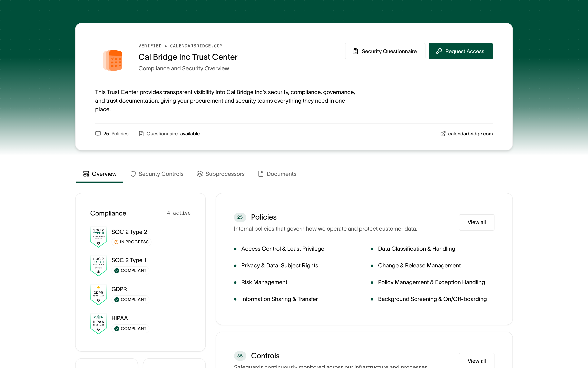
Task: Click the Cal Bridge orange calendar logo
Action: tap(113, 60)
